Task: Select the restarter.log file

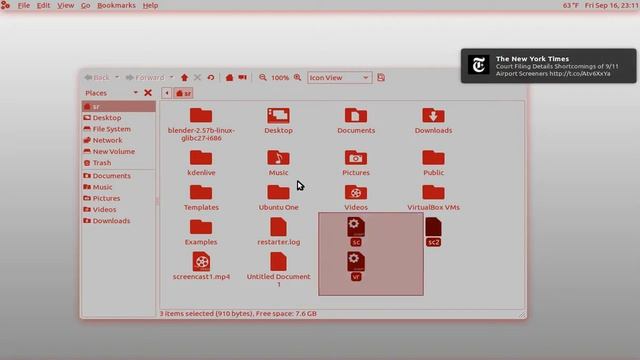Action: [278, 231]
